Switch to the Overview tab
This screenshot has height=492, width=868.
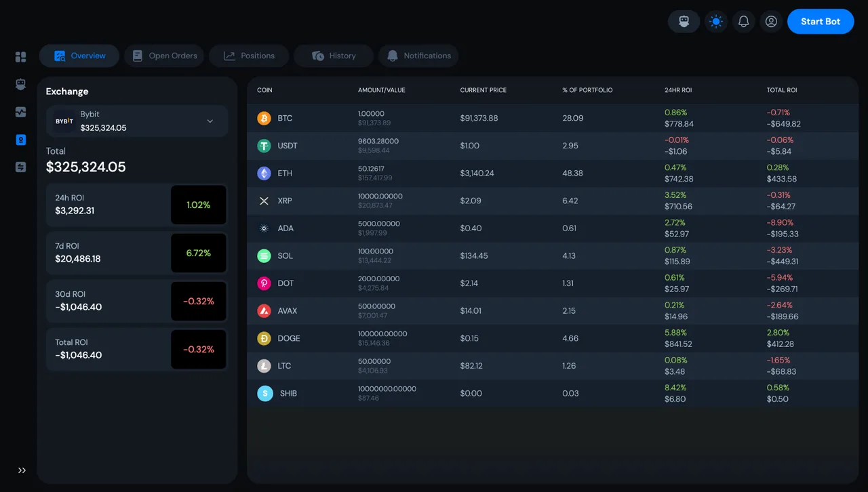click(79, 56)
